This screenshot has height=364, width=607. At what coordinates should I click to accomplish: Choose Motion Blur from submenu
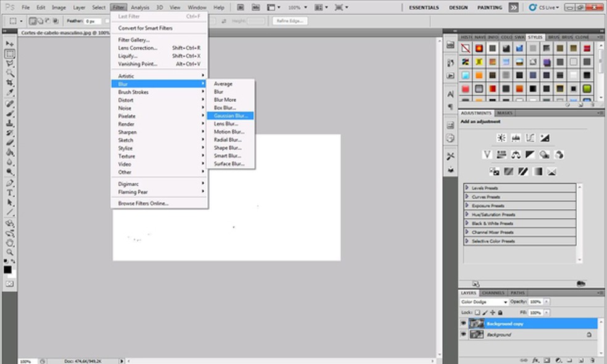pyautogui.click(x=230, y=131)
